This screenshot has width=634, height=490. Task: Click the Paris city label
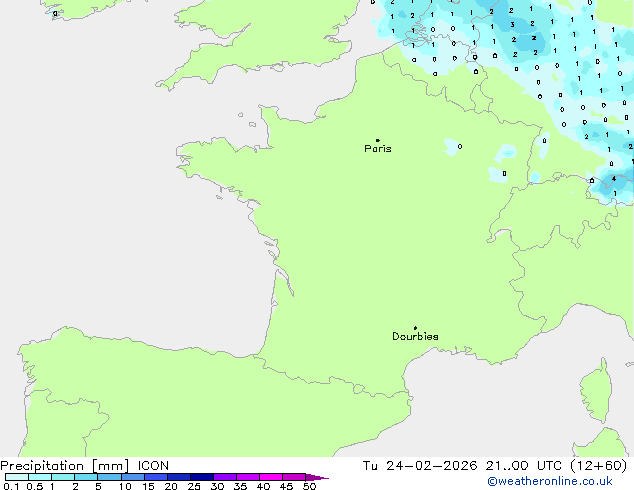coord(378,148)
